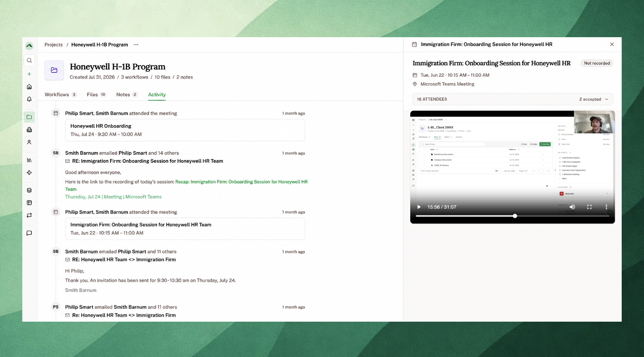
Task: Open the RE: Immigration Firm Onboarding Session email subject
Action: point(148,161)
